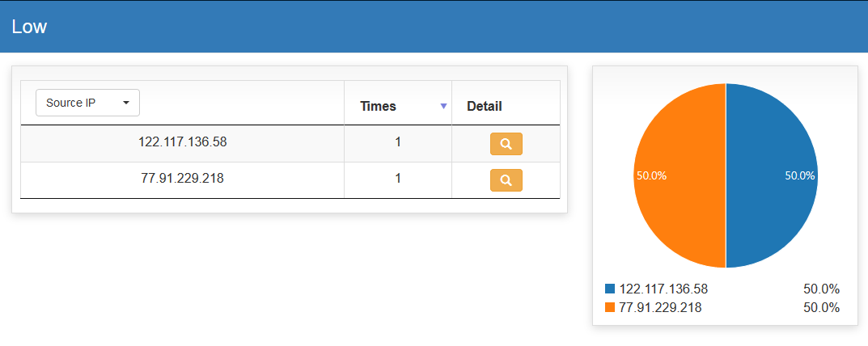Click the 50.0% label on the blue slice
This screenshot has width=868, height=346.
(x=800, y=175)
